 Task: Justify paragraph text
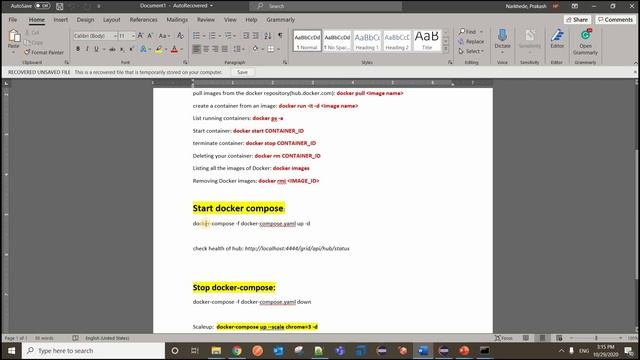224,49
